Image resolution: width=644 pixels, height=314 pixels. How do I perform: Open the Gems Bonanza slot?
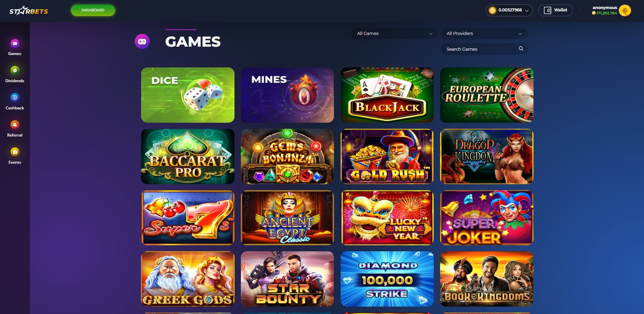tap(287, 156)
